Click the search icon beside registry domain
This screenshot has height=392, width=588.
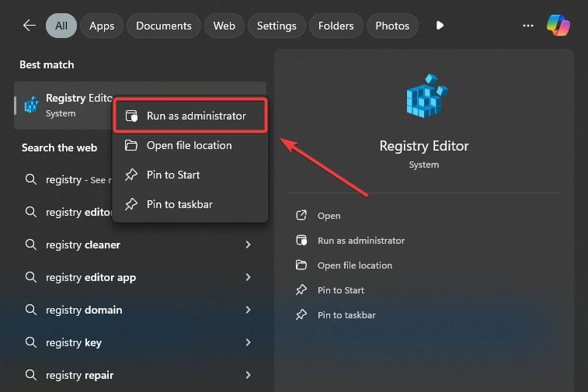pos(31,310)
